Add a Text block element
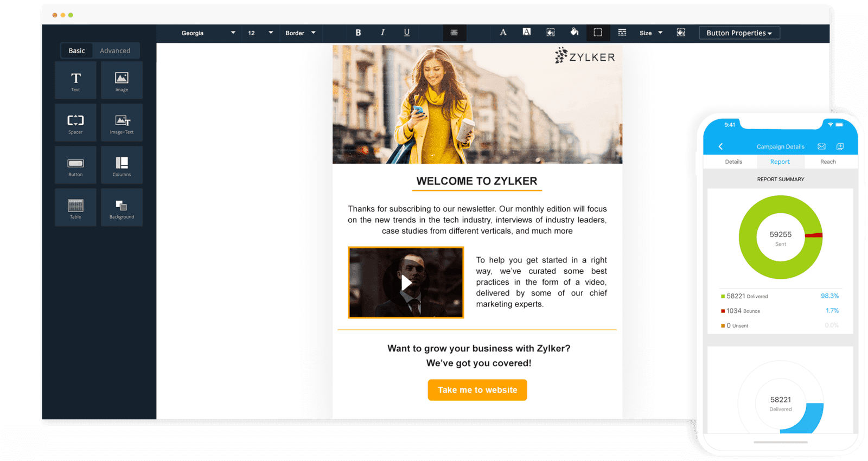868x461 pixels. click(x=75, y=80)
